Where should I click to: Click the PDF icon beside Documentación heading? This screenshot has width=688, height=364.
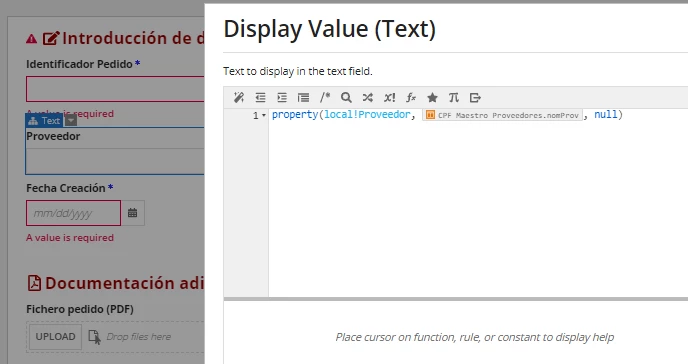pyautogui.click(x=34, y=283)
